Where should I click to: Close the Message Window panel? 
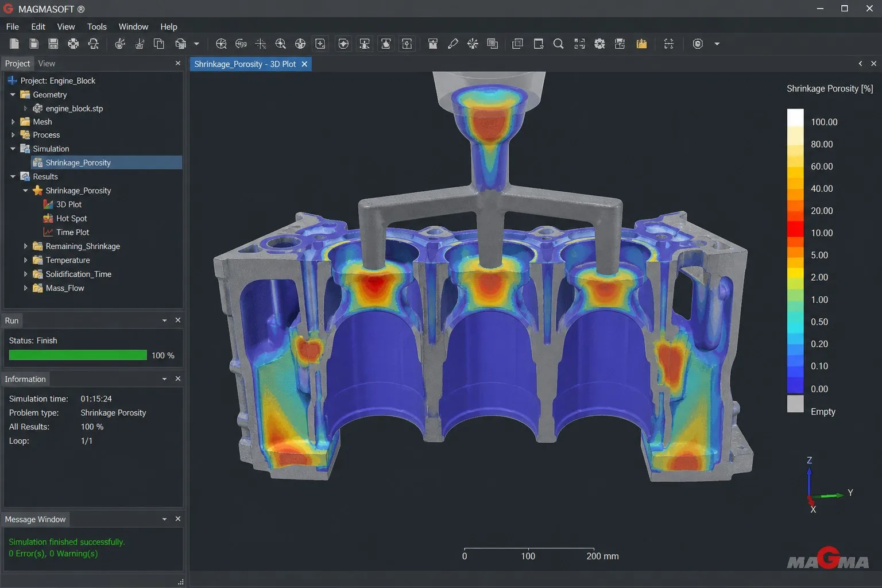tap(177, 519)
